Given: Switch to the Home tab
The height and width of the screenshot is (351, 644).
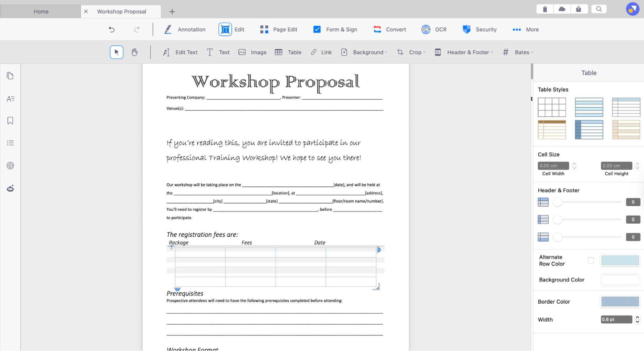Looking at the screenshot, I should tap(41, 11).
